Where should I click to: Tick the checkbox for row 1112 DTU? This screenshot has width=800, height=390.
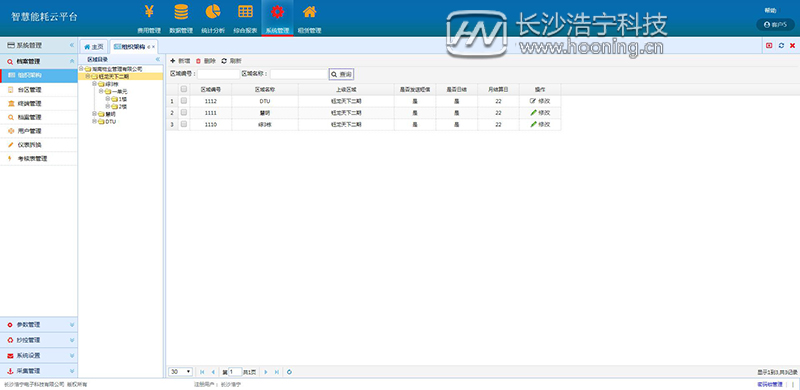tap(184, 101)
